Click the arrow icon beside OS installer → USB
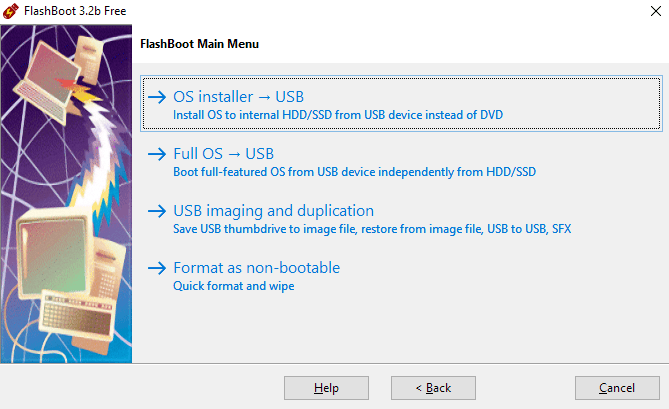669x409 pixels. [157, 97]
